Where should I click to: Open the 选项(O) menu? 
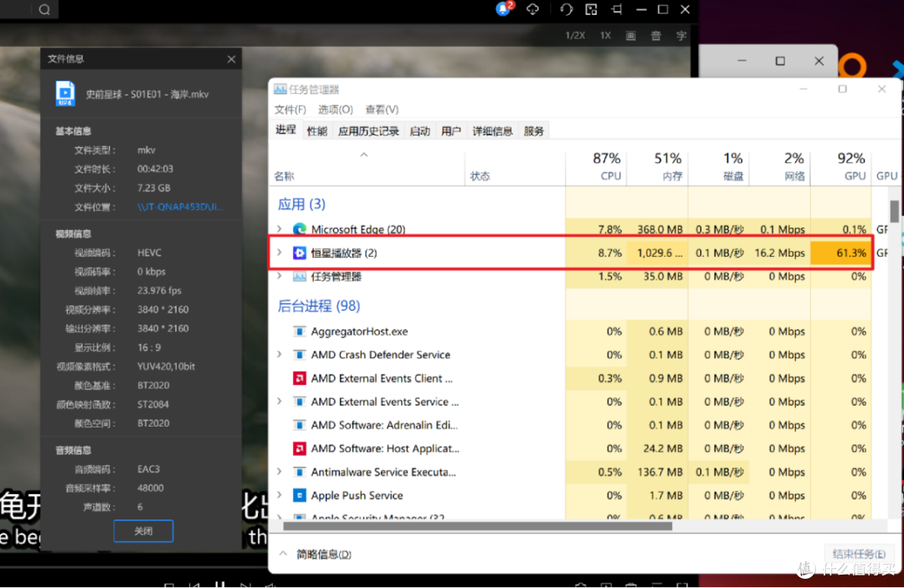coord(335,110)
